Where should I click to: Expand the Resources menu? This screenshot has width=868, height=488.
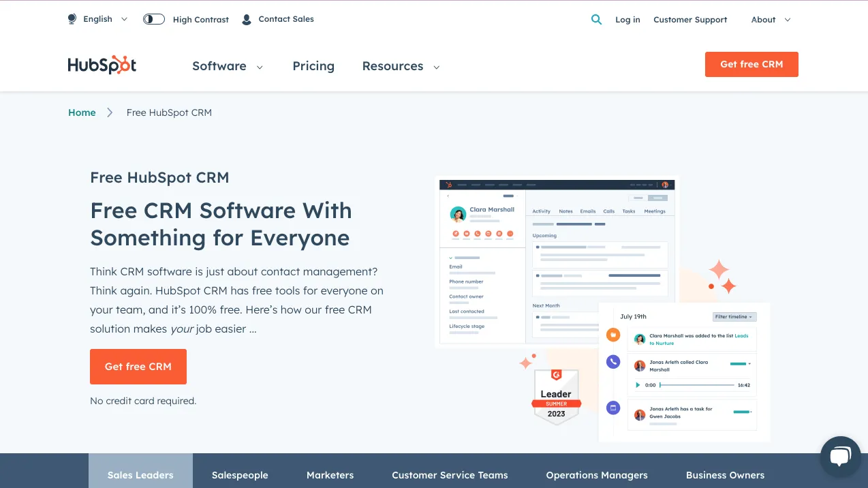tap(401, 66)
